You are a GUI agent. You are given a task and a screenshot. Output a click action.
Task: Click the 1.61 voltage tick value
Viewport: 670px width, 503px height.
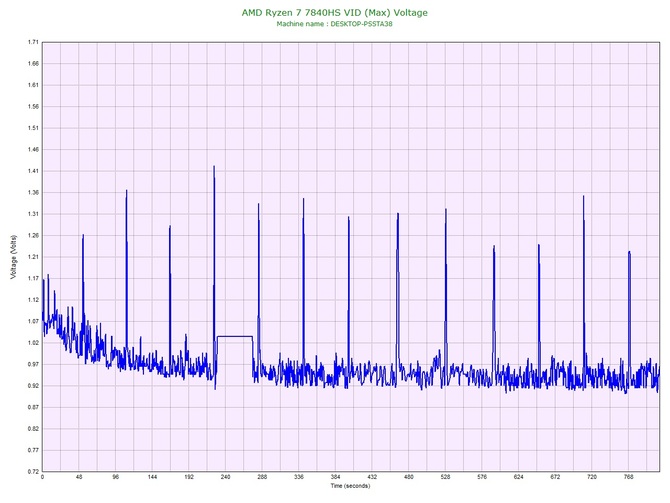33,85
